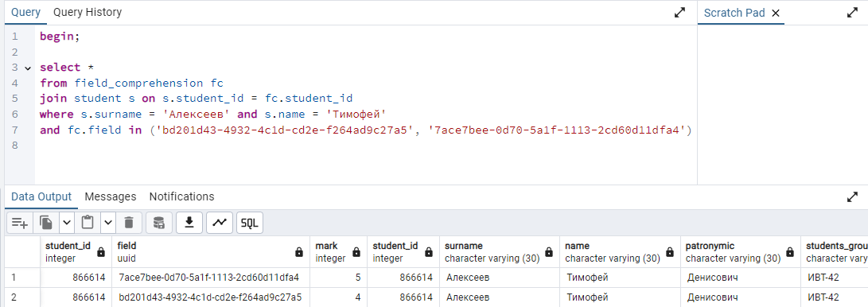The width and height of the screenshot is (868, 307).
Task: Click the Add row icon
Action: pyautogui.click(x=20, y=223)
